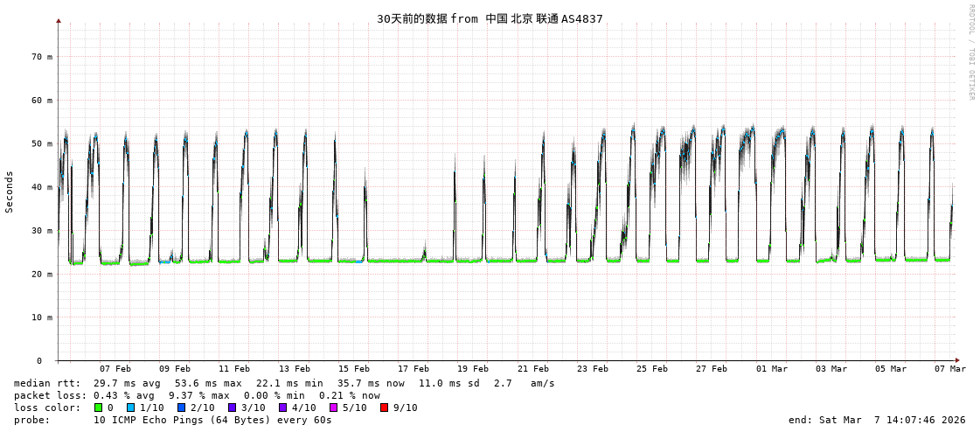Click the magenta 5/10 loss swatch
Viewport: 980px width, 432px height.
[334, 408]
